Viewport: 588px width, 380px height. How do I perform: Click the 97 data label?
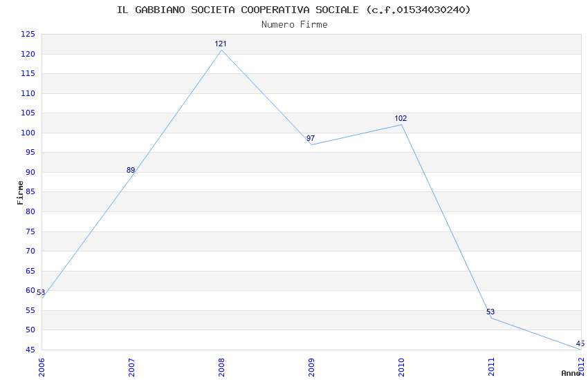coord(311,138)
